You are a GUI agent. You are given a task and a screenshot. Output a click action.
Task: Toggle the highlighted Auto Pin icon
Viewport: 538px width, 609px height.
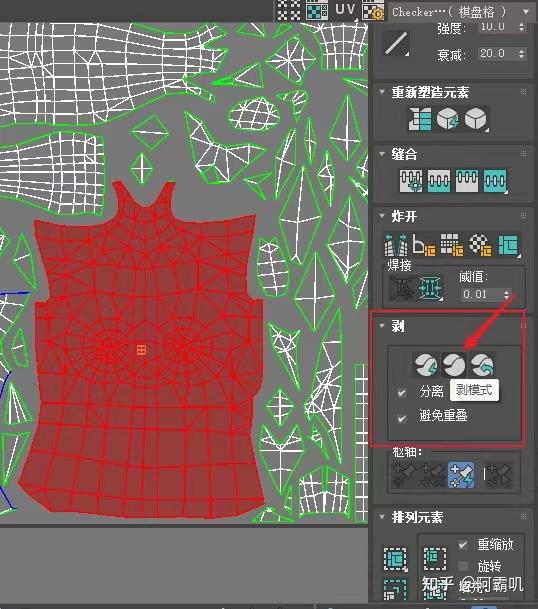click(461, 475)
